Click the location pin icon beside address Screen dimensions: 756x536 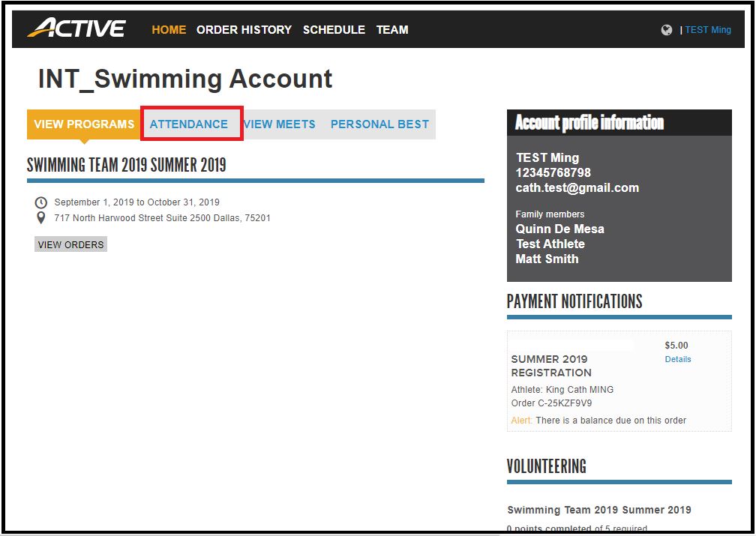click(x=40, y=218)
